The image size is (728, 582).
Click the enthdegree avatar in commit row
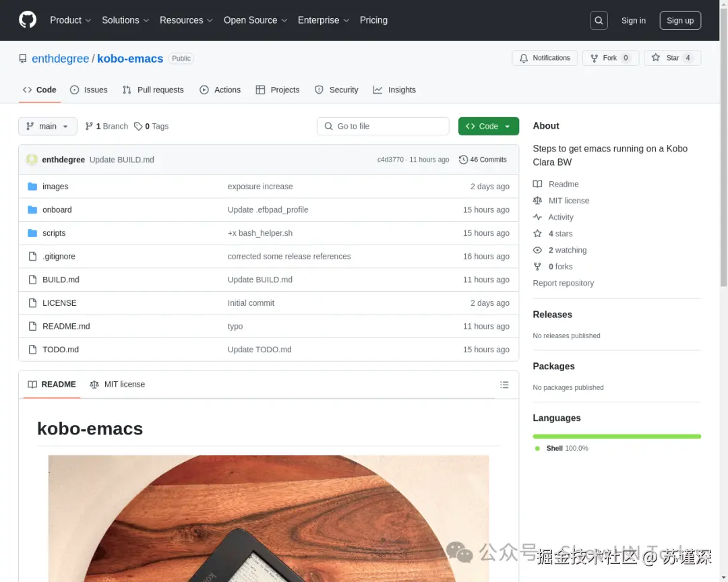click(x=32, y=159)
